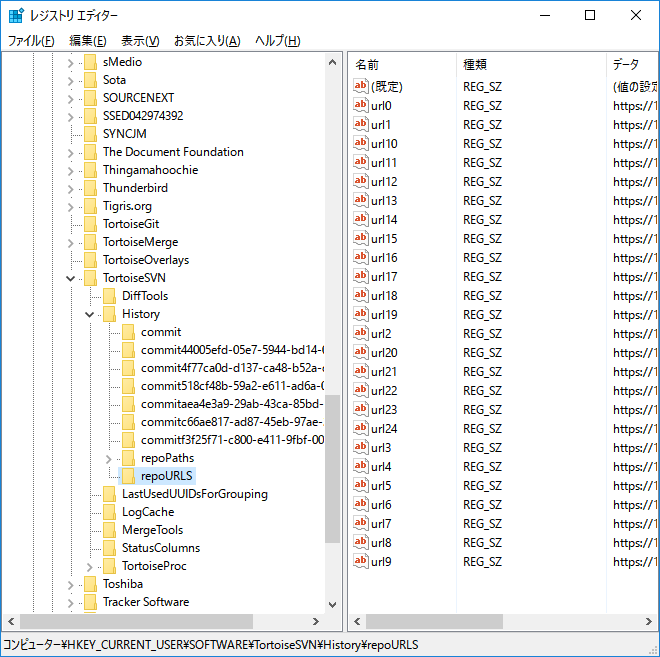This screenshot has height=657, width=660.
Task: Click the LogCache folder icon
Action: click(109, 512)
